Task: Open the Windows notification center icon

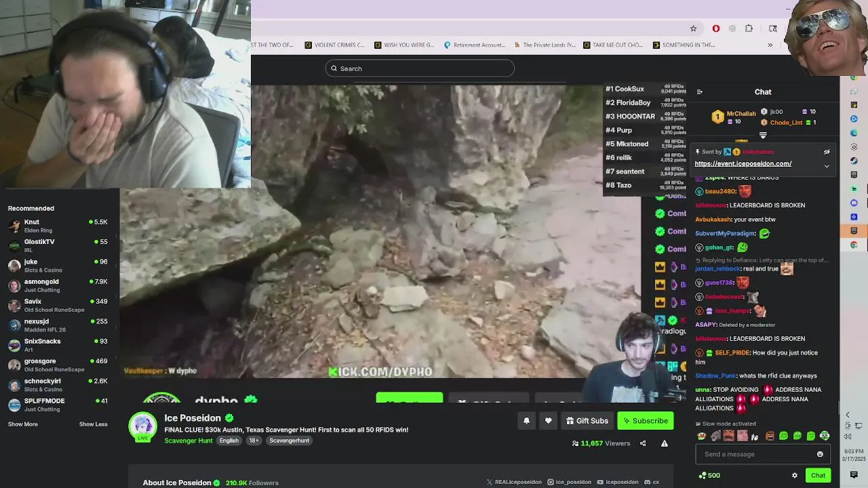Action: pos(854,475)
